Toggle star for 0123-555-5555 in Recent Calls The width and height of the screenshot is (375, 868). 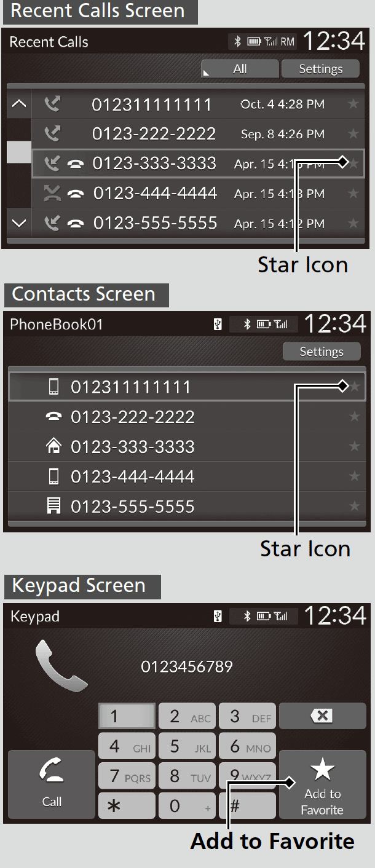click(x=353, y=223)
